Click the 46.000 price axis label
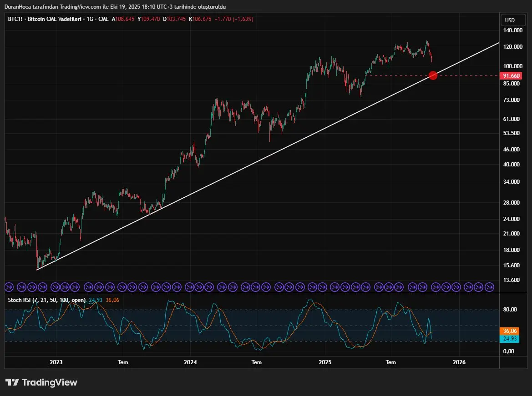 (512, 149)
